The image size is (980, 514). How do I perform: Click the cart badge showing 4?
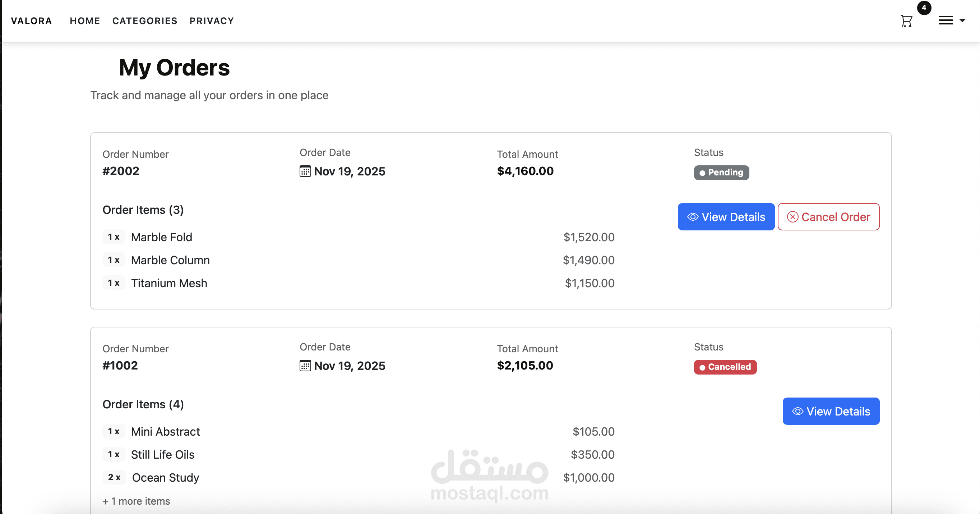[x=924, y=8]
